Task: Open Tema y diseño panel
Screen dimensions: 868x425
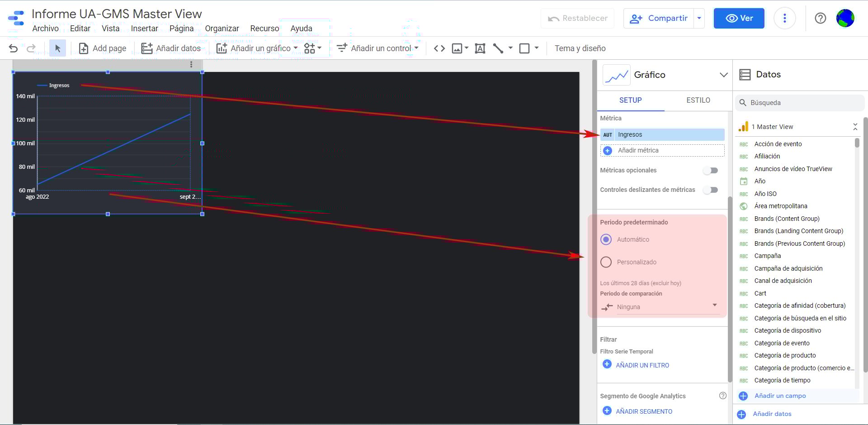Action: 580,48
